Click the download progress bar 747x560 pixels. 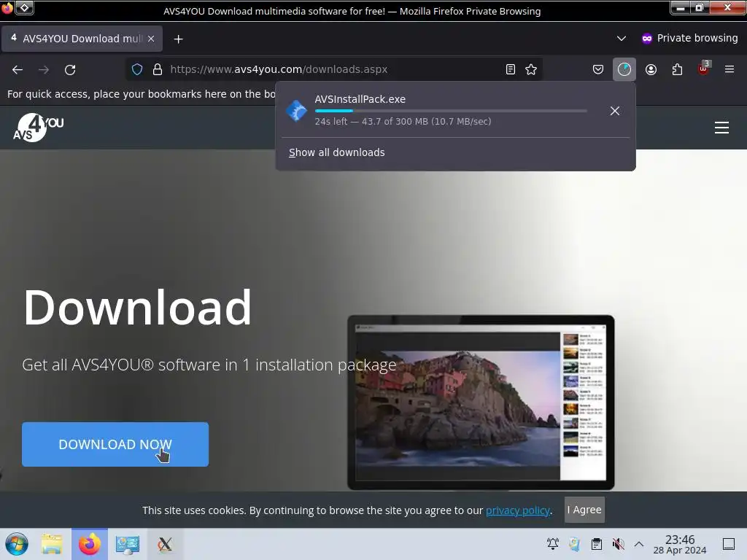click(x=451, y=111)
